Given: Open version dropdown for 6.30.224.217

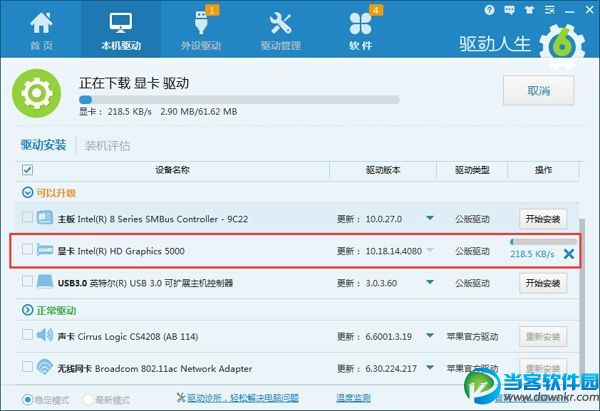Looking at the screenshot, I should [x=430, y=368].
